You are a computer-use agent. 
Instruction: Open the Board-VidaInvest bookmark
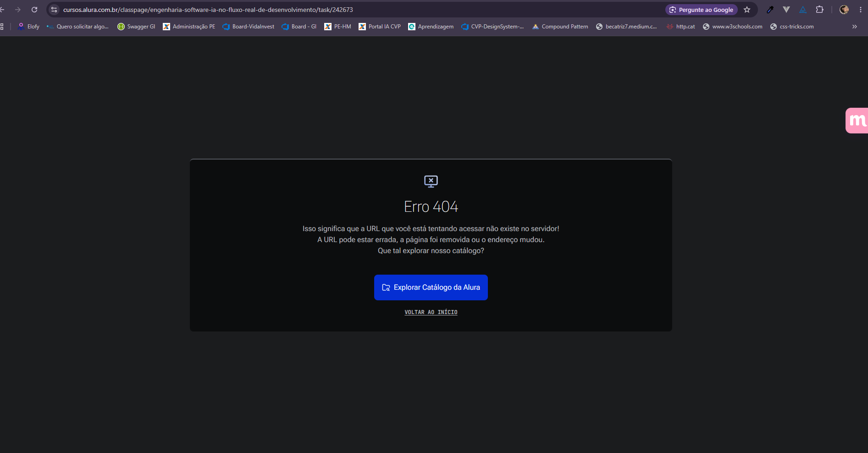click(x=248, y=27)
